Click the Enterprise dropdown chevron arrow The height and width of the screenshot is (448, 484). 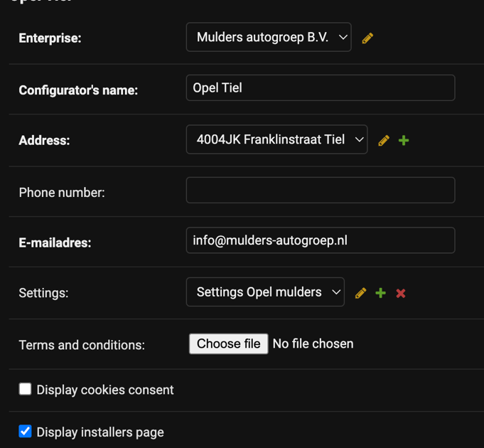click(343, 38)
